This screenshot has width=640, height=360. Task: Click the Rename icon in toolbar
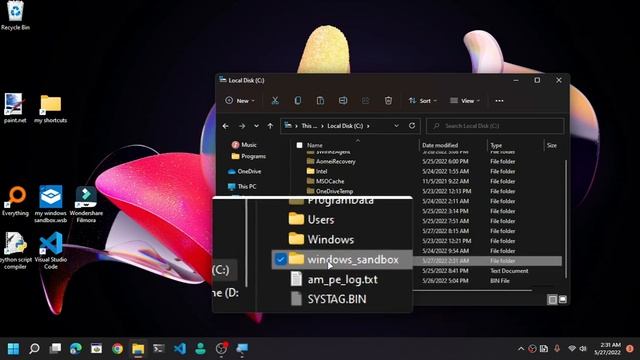343,100
